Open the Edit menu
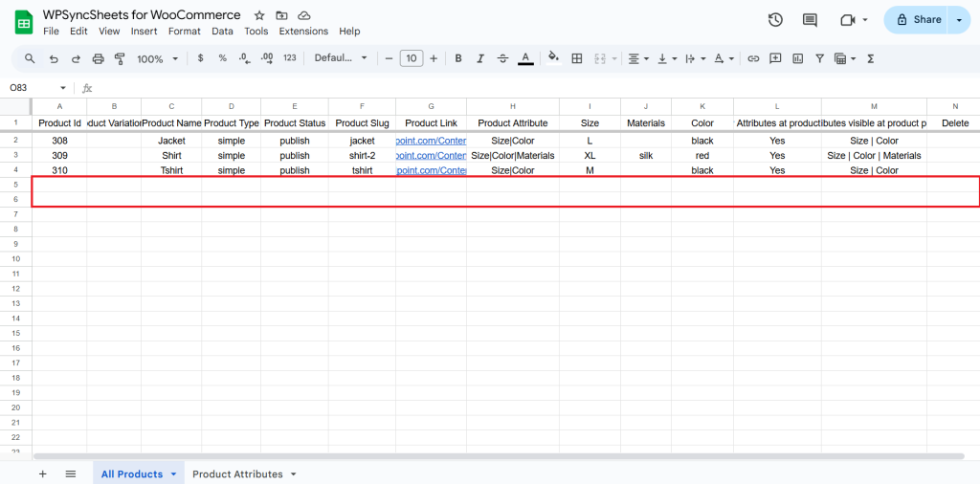 coord(78,32)
